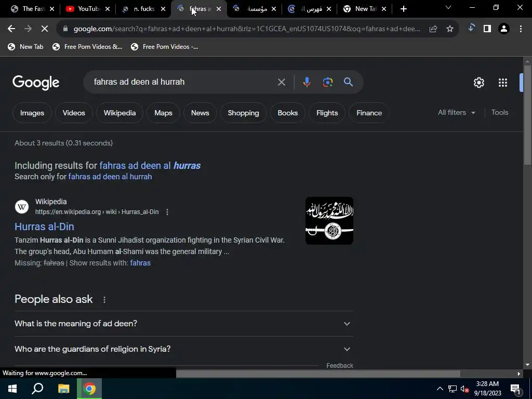Open the clock showing 3:28 AM
This screenshot has width=532, height=399.
click(487, 389)
